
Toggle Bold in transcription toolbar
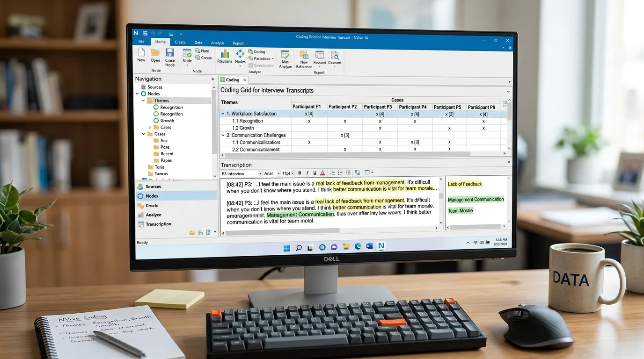pyautogui.click(x=300, y=173)
